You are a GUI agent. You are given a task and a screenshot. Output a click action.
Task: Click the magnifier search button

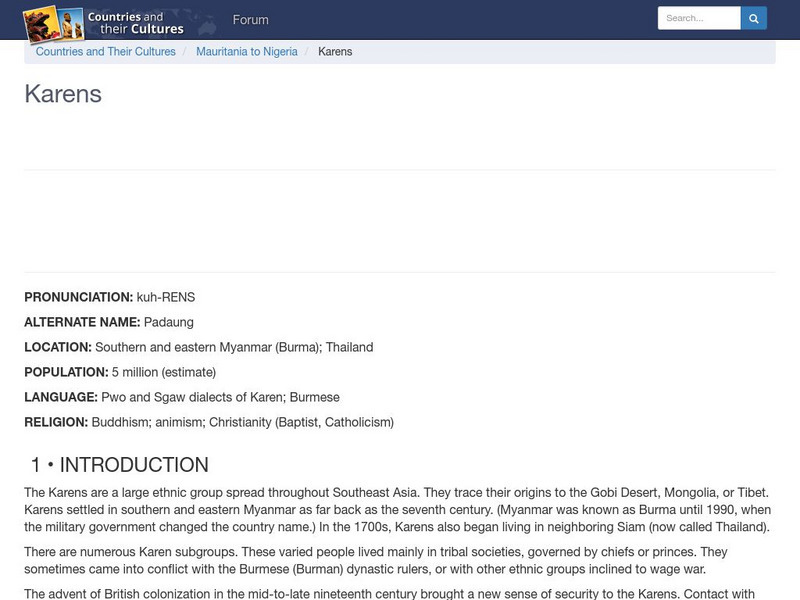pos(754,18)
